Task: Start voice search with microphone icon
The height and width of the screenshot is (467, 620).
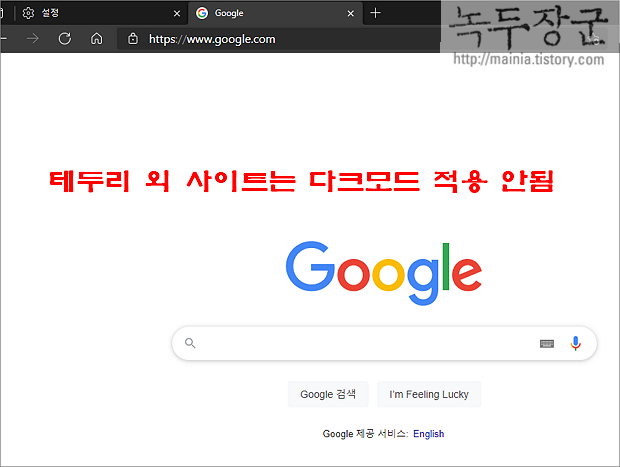Action: [x=576, y=343]
